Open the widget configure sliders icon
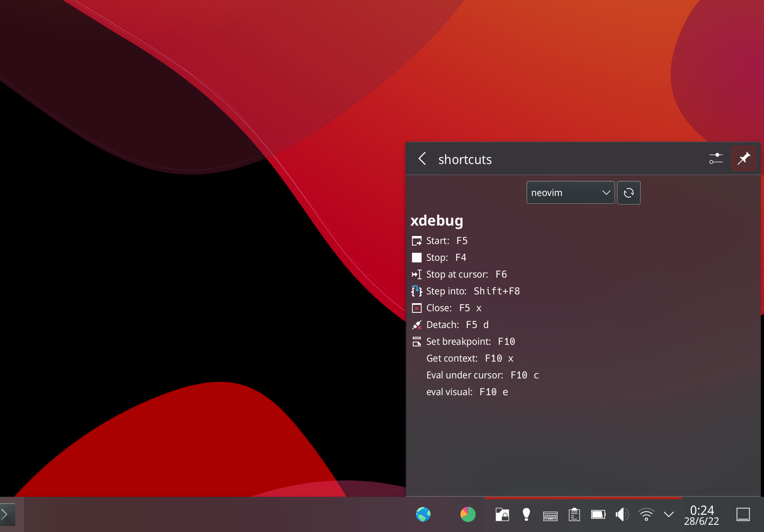This screenshot has width=764, height=532. 716,159
